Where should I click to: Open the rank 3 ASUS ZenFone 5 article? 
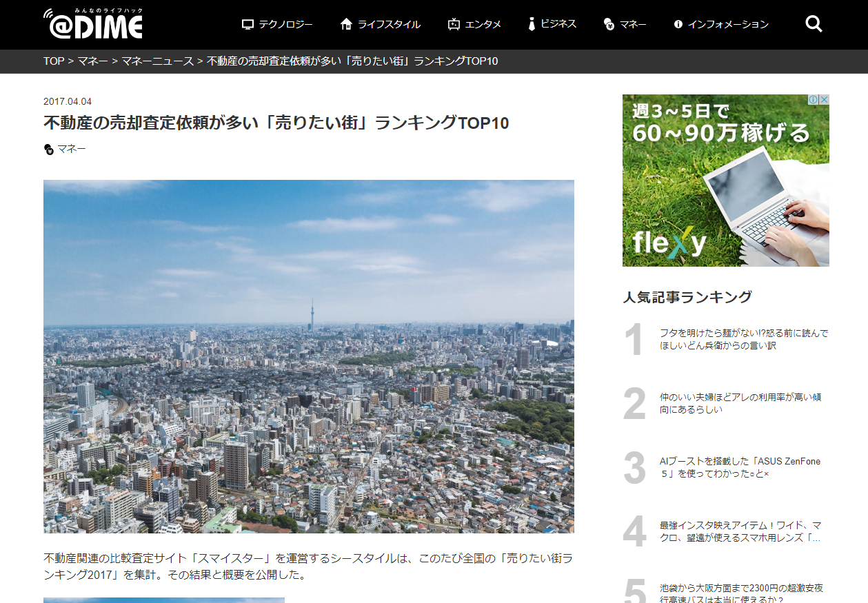740,467
